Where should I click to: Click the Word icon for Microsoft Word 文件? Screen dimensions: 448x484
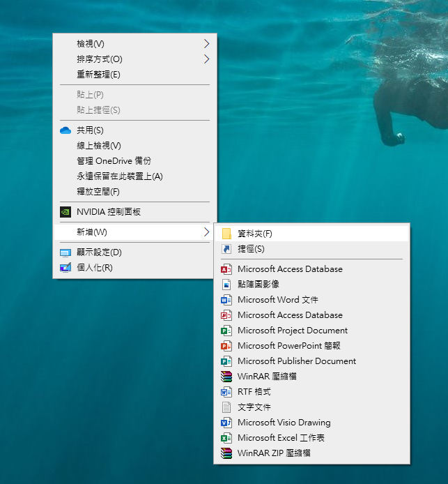click(x=226, y=300)
